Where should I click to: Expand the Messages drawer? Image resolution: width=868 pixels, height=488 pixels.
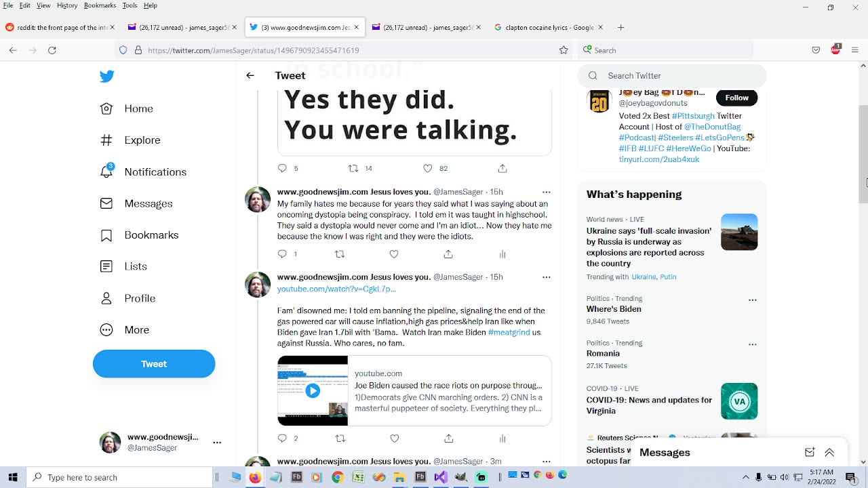point(829,453)
